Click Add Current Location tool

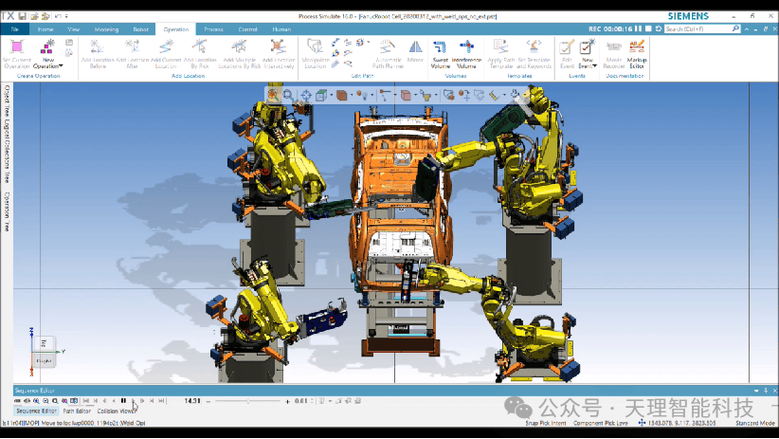(165, 54)
